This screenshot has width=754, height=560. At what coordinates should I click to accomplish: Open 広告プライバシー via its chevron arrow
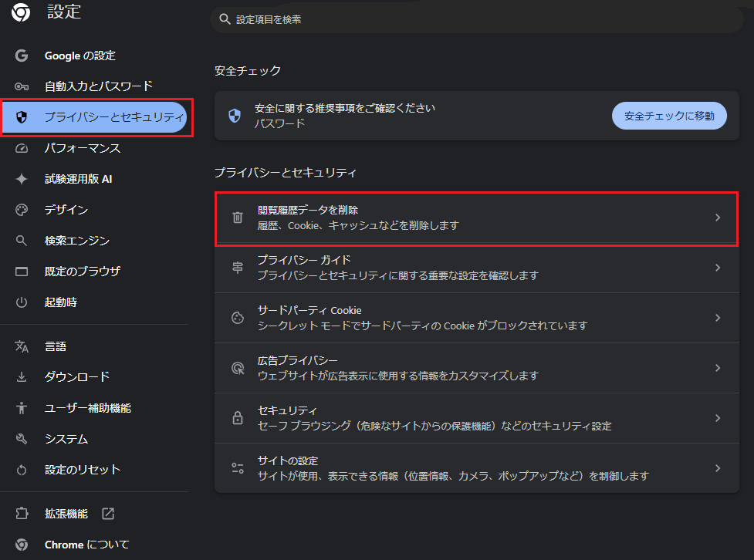coord(718,368)
